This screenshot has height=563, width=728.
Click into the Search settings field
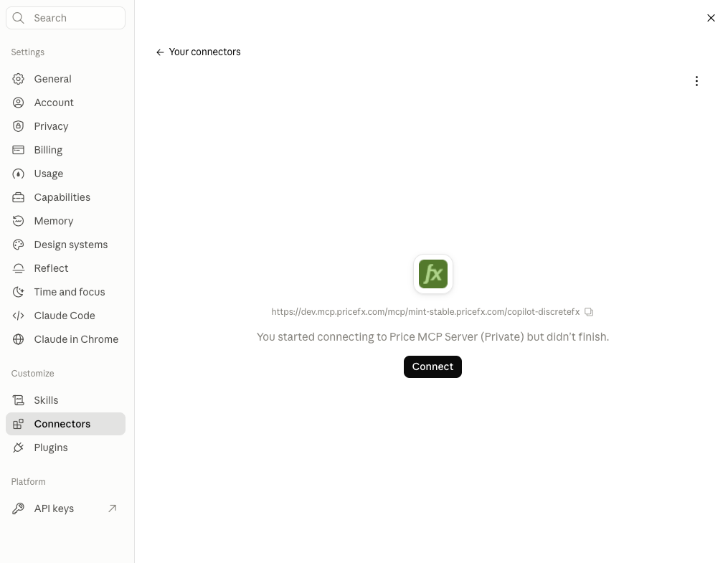(x=65, y=18)
